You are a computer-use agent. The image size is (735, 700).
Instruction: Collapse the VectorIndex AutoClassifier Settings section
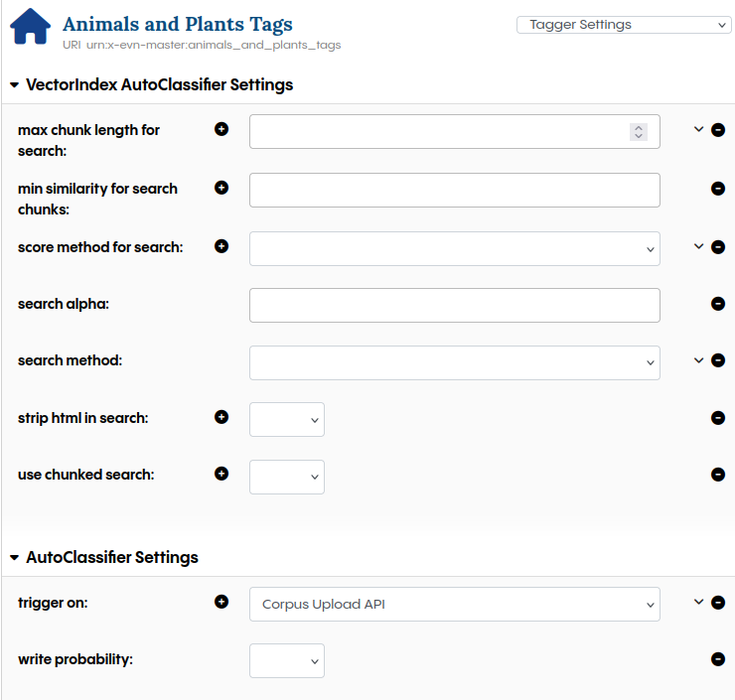14,85
